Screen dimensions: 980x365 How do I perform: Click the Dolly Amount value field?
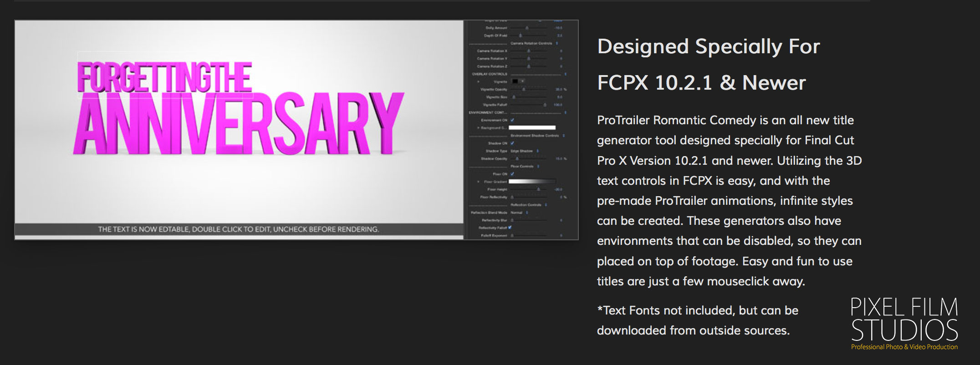point(558,28)
